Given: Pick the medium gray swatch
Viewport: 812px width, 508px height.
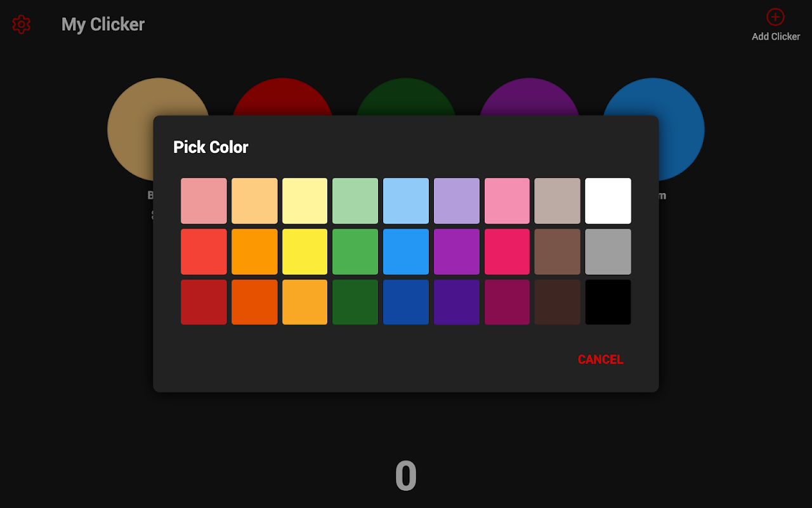Looking at the screenshot, I should point(608,251).
